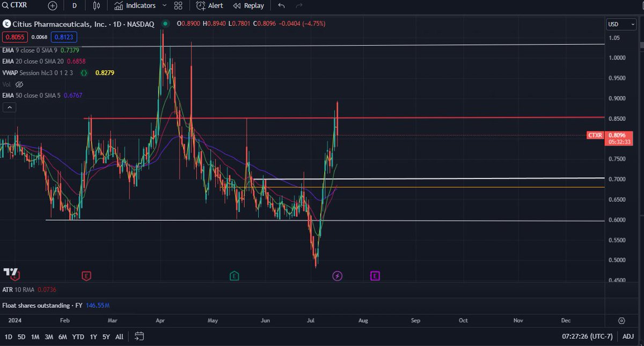Toggle ADJ dividend adjustment

tap(628, 337)
